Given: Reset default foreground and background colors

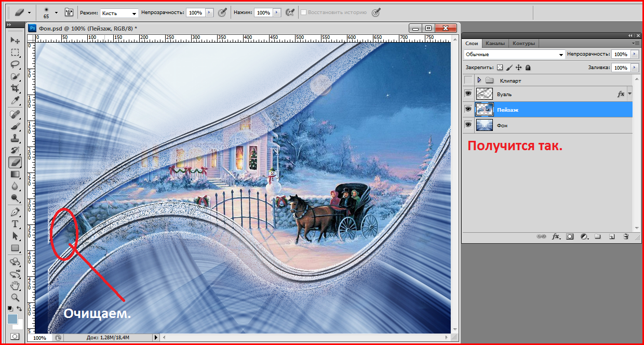Looking at the screenshot, I should click(x=10, y=309).
